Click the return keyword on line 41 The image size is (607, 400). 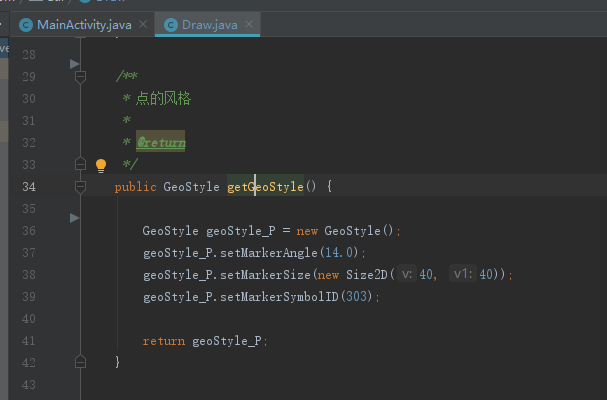coord(164,341)
